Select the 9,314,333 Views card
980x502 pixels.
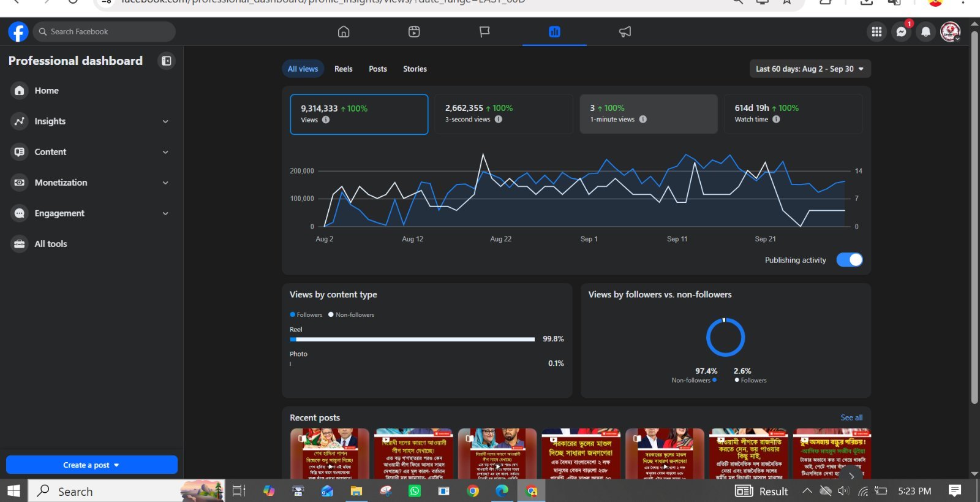point(359,114)
